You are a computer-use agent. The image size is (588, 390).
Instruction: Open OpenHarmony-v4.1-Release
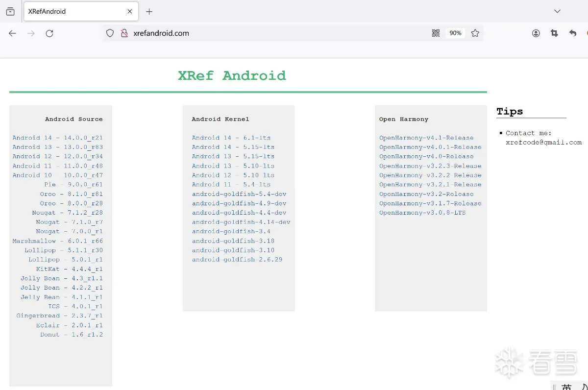[x=426, y=138]
